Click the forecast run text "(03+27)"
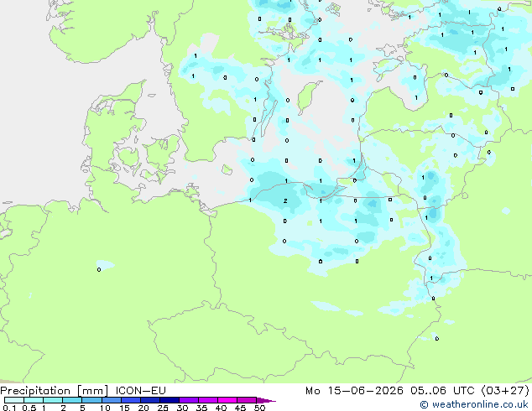 click(505, 391)
